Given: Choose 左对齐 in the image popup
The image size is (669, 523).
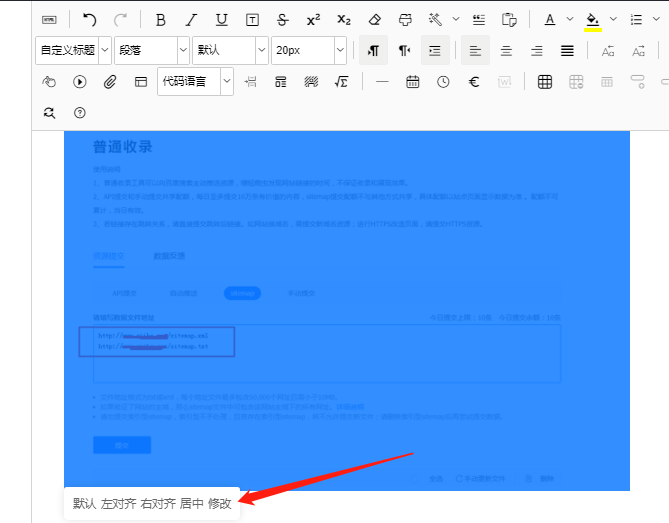Looking at the screenshot, I should (118, 504).
